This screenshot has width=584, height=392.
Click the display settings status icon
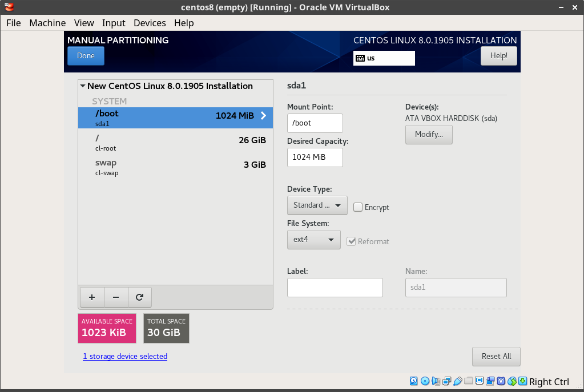click(480, 381)
